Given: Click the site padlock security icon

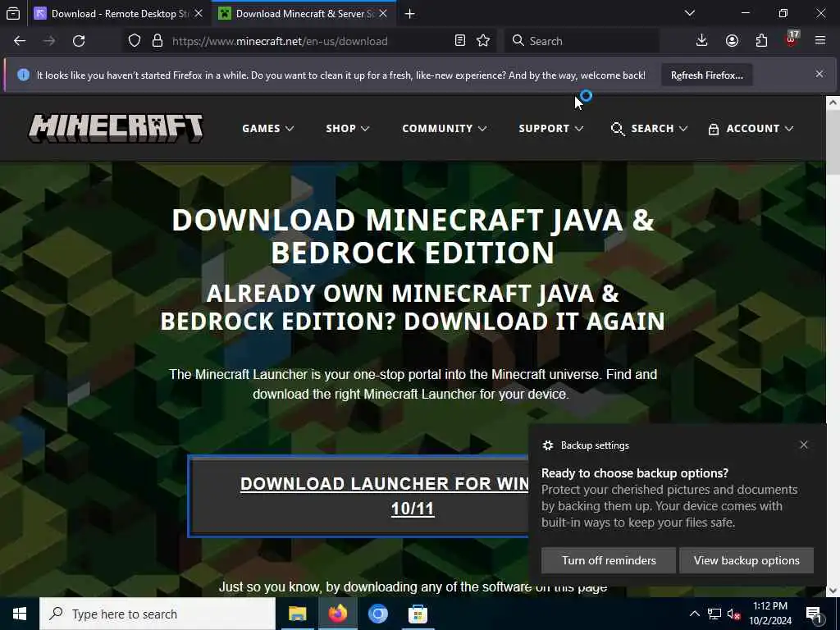Looking at the screenshot, I should 157,41.
